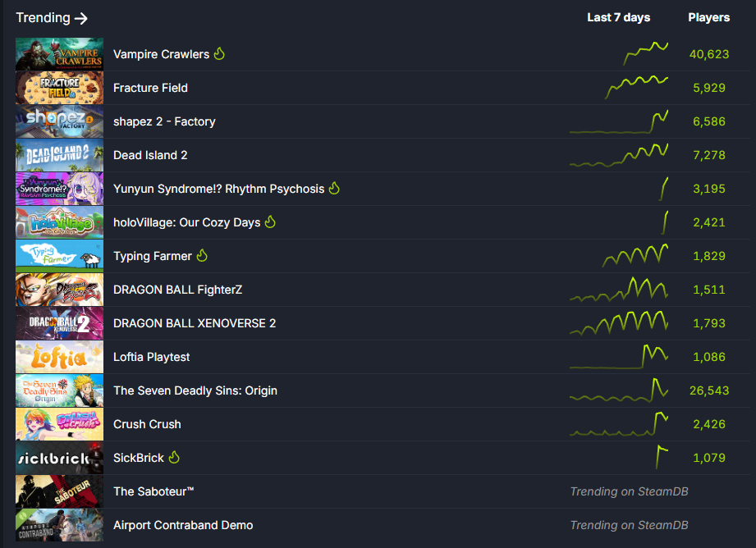Select the Crush Crush title link
The height and width of the screenshot is (548, 756).
[x=147, y=424]
